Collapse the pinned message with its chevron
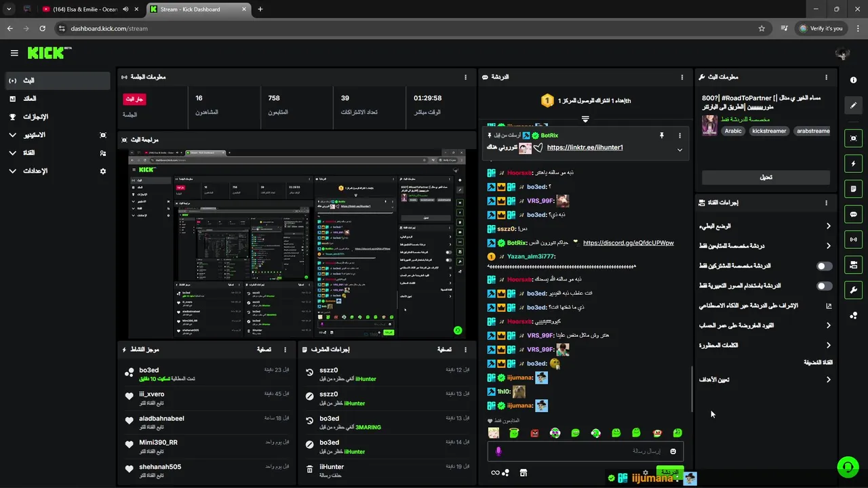Image resolution: width=868 pixels, height=488 pixels. click(x=679, y=150)
